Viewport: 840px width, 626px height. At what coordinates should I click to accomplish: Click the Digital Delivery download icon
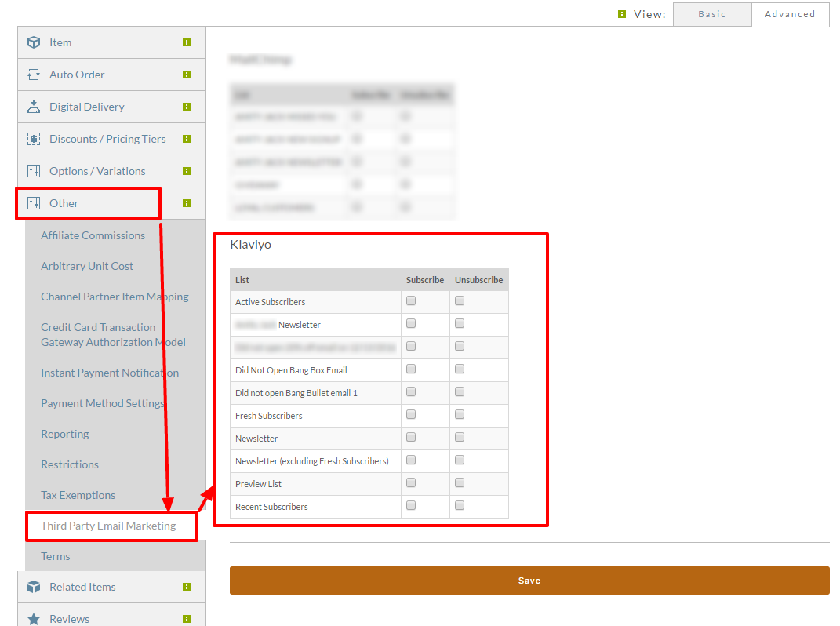click(34, 107)
